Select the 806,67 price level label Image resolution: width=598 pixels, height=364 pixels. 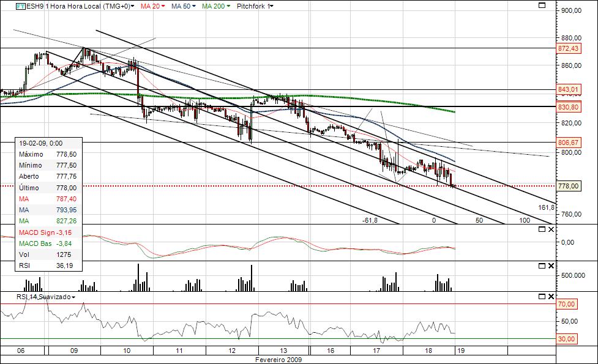pyautogui.click(x=568, y=143)
